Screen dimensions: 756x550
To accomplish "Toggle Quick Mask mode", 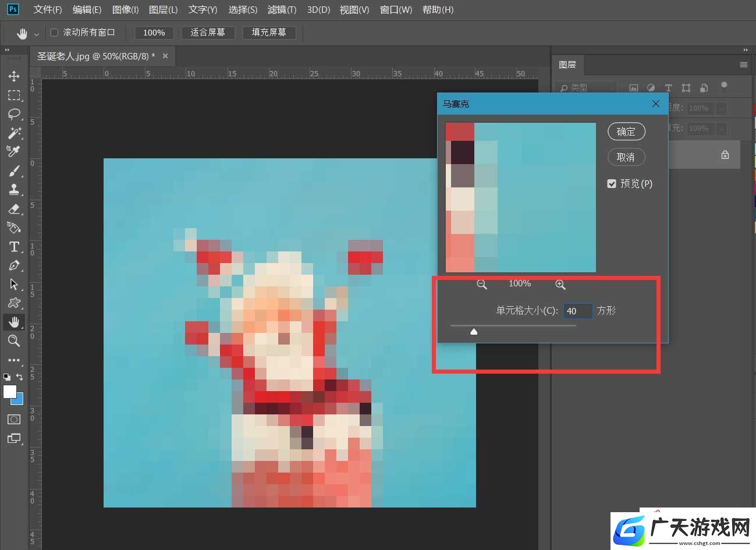I will click(x=14, y=419).
